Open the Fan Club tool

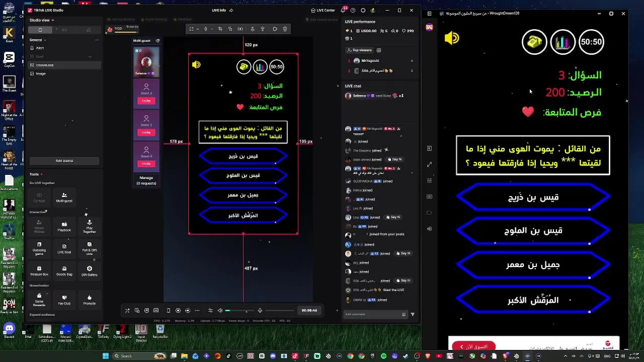click(x=64, y=300)
